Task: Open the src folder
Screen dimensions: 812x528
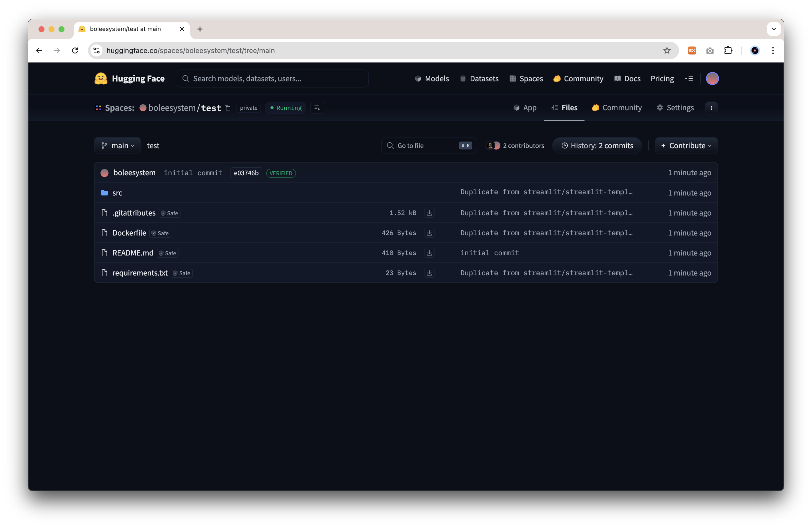Action: point(117,193)
